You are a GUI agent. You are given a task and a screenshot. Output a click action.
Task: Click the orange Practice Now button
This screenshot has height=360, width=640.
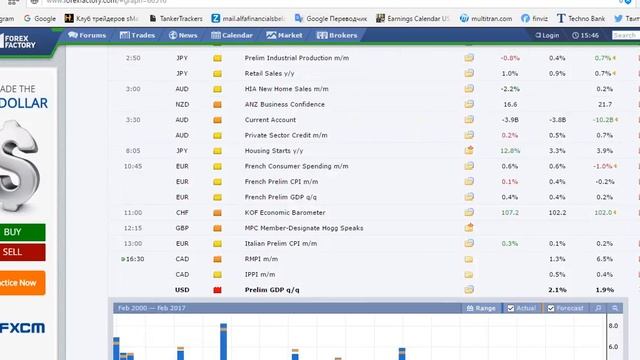22,282
